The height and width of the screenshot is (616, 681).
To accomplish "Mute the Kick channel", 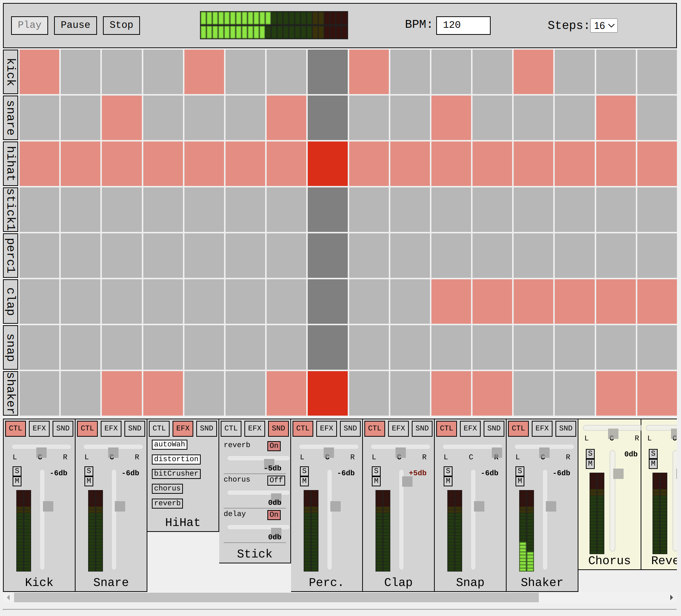I will pos(17,481).
